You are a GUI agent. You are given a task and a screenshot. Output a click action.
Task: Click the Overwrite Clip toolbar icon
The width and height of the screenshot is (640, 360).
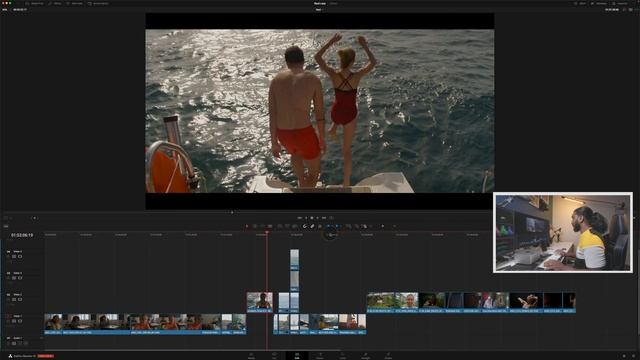[x=287, y=226]
